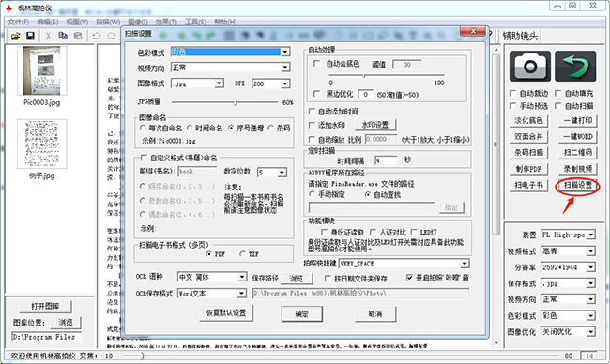Click the 恢复默认设置 button
The image size is (610, 364).
coord(226,312)
